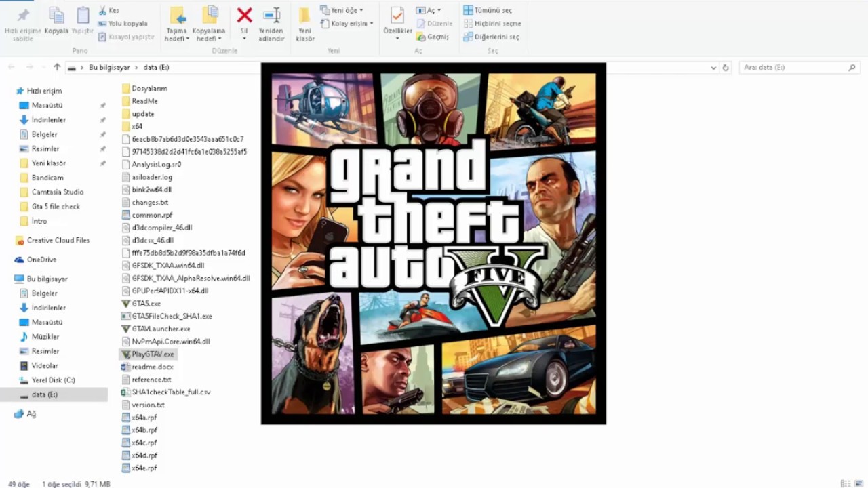868x488 pixels.
Task: Select Yolu kopyala in ribbon
Action: click(x=123, y=24)
